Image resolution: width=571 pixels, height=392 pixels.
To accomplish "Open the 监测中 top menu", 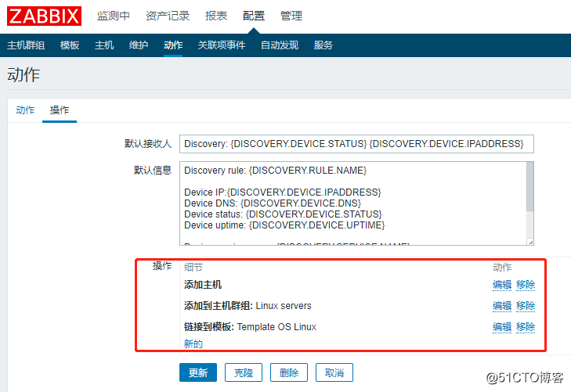I will 114,16.
